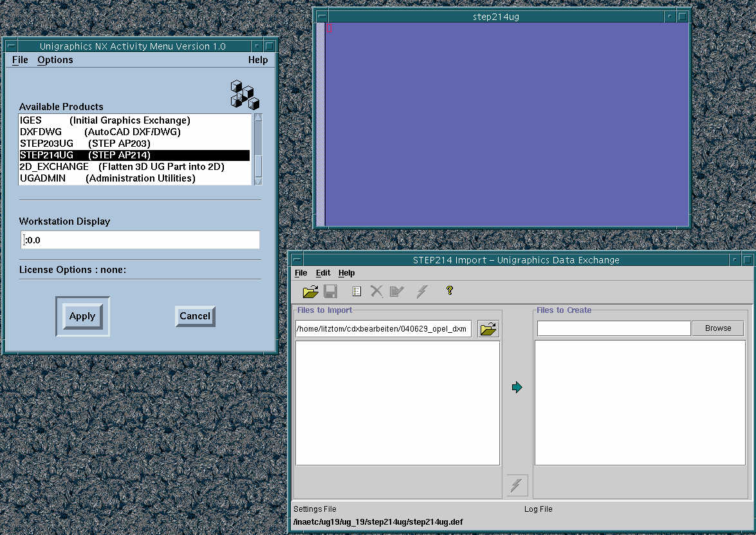
Task: Click scroll-up arrow of Available Products list
Action: (258, 117)
